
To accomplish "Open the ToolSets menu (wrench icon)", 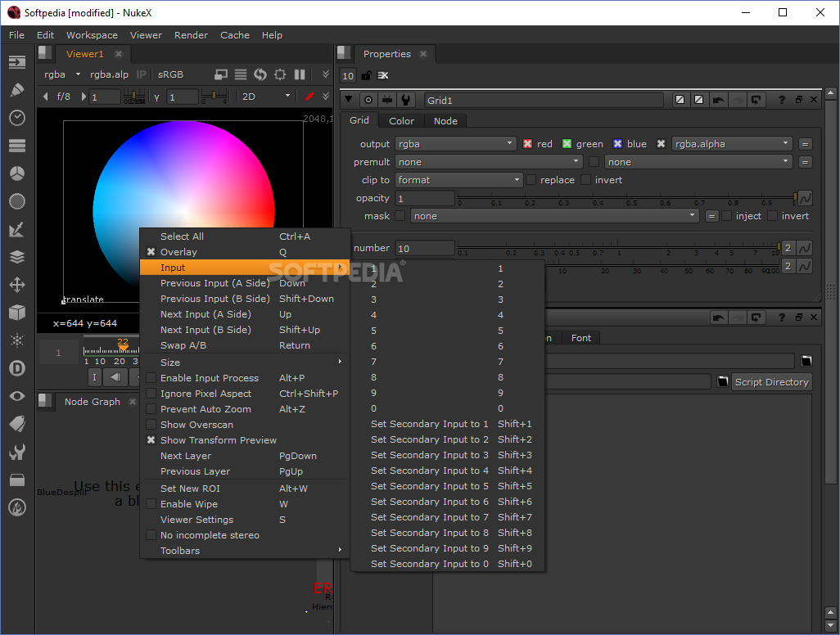I will pos(17,452).
